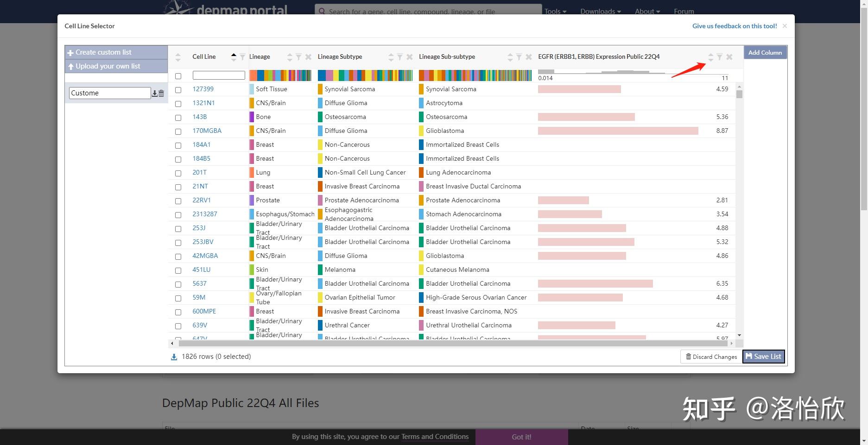Save the list with Save List
Image resolution: width=868 pixels, height=445 pixels.
(763, 357)
